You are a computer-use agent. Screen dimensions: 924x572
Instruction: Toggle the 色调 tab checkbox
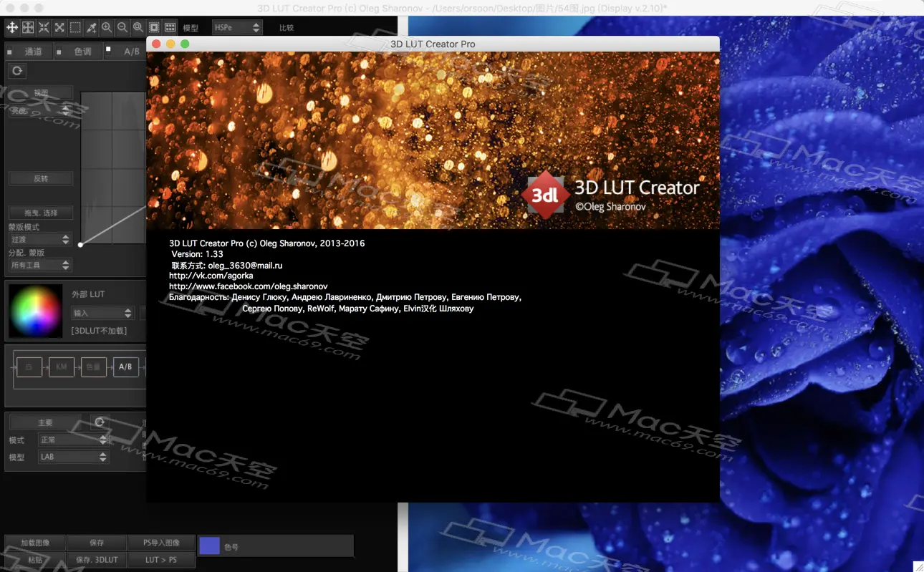coord(59,52)
